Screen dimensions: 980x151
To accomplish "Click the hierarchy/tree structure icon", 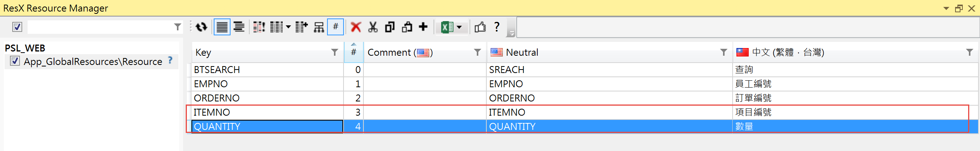I will click(x=319, y=27).
